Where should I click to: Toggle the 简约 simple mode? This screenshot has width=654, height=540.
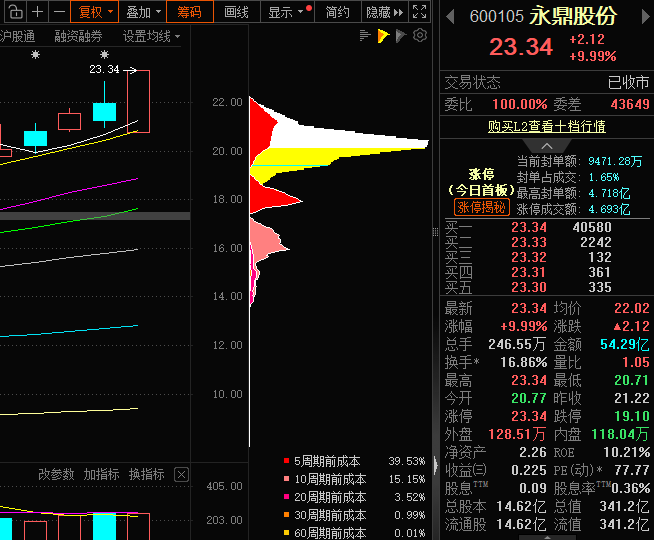click(x=337, y=12)
